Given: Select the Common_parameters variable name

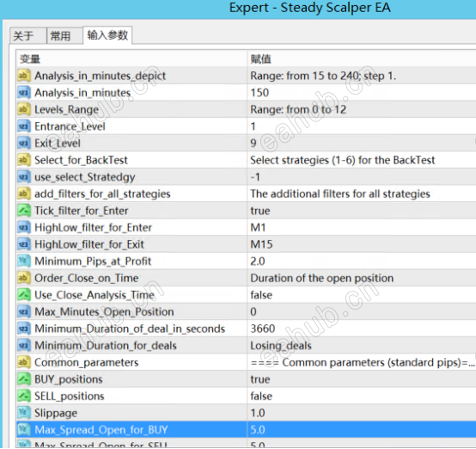Looking at the screenshot, I should pos(87,362).
